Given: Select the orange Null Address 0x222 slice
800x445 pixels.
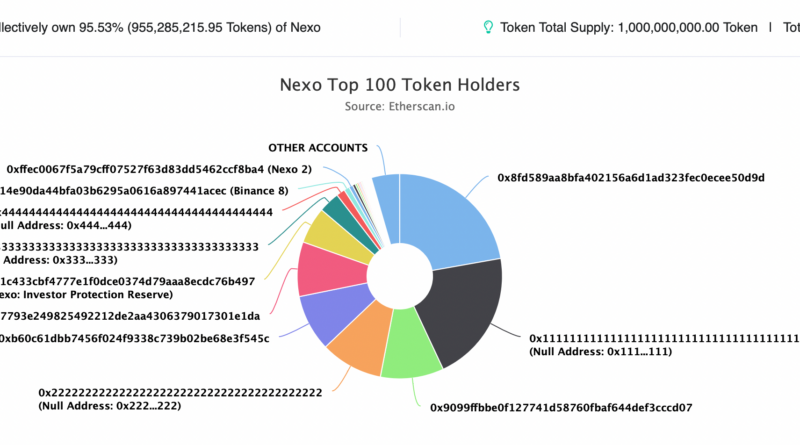Looking at the screenshot, I should click(355, 346).
